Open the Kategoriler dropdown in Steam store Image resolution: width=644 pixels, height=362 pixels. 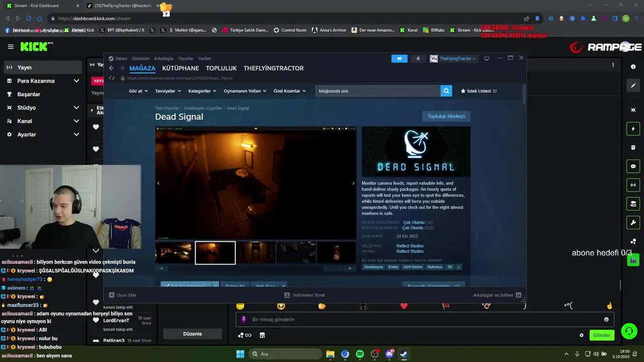pyautogui.click(x=202, y=91)
